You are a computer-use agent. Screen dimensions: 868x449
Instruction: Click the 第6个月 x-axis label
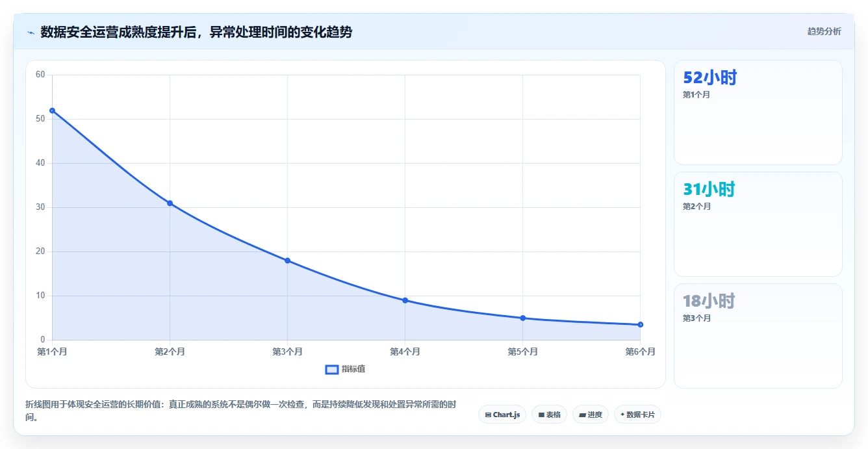point(640,352)
